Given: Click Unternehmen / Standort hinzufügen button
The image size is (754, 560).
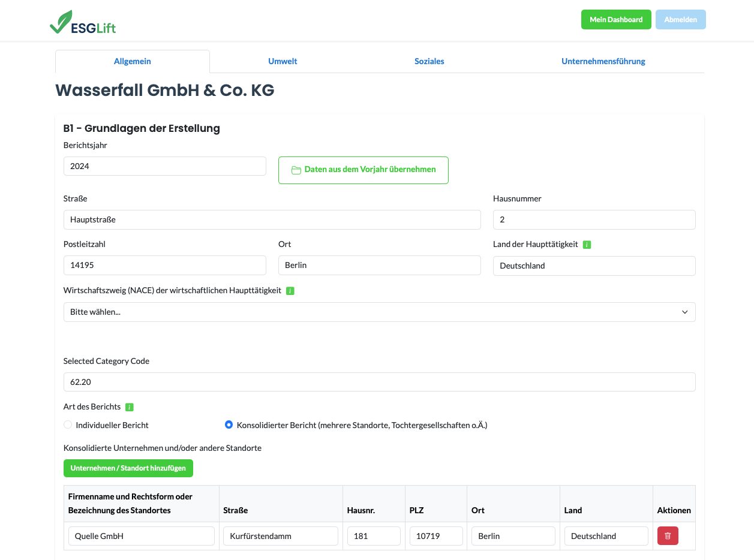Looking at the screenshot, I should [128, 468].
